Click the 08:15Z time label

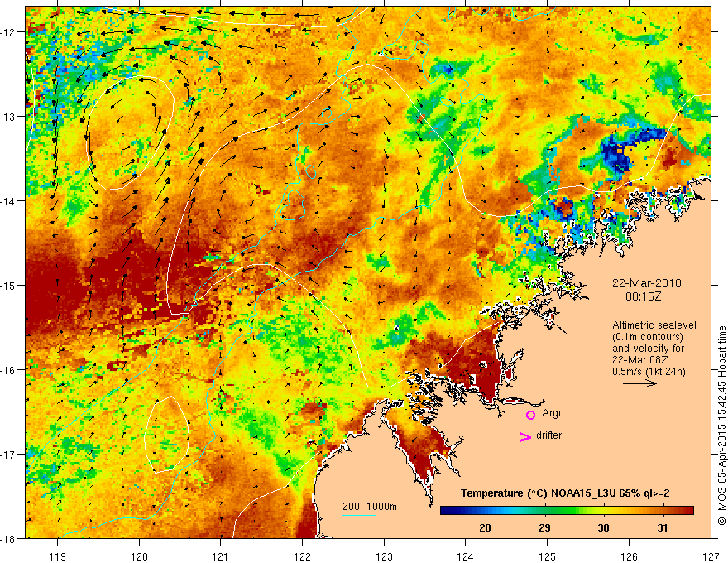(643, 296)
